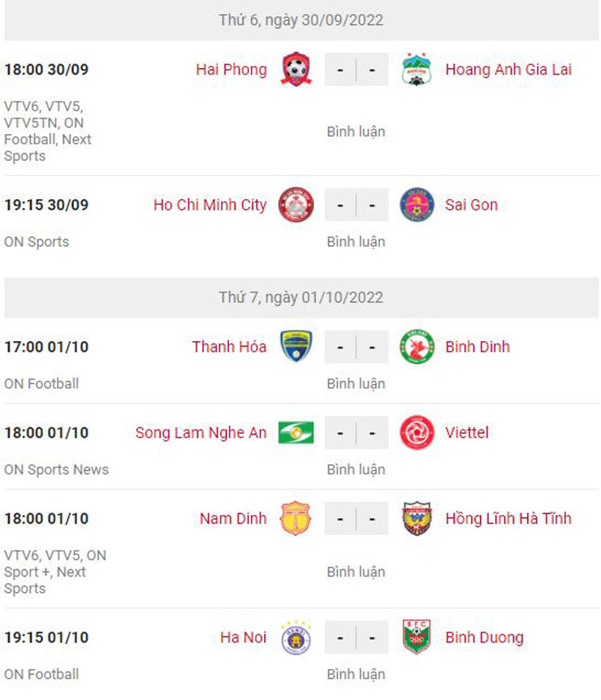
Task: Click the Hai Phong club logo
Action: [296, 70]
